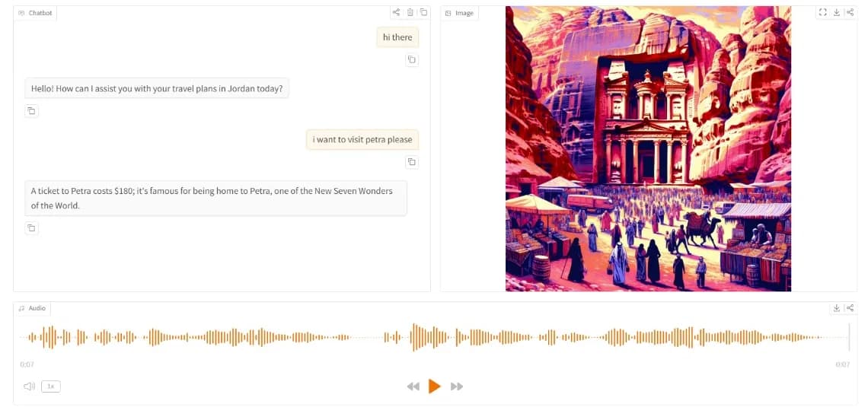Copy the 'hi there' message
This screenshot has height=407, width=868.
pos(412,60)
